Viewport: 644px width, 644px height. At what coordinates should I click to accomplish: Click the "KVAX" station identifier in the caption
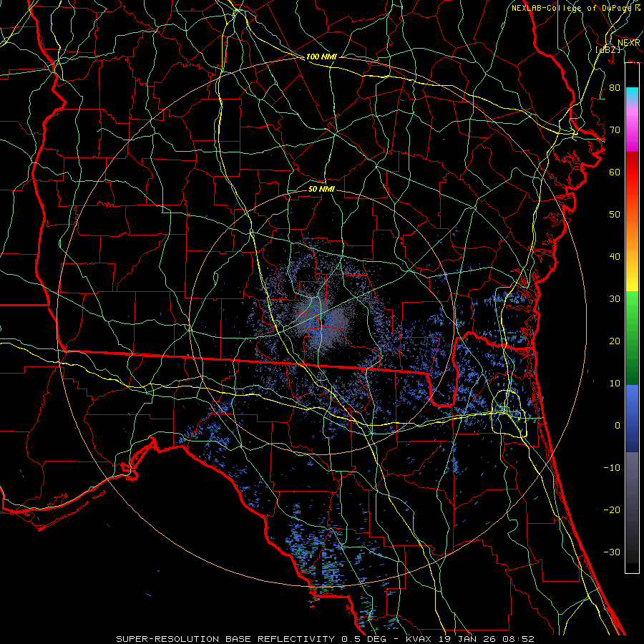[418, 639]
